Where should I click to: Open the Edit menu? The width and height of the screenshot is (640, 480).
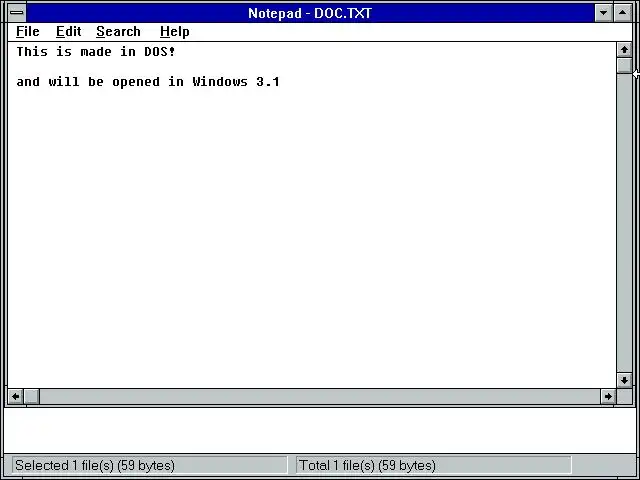[68, 31]
